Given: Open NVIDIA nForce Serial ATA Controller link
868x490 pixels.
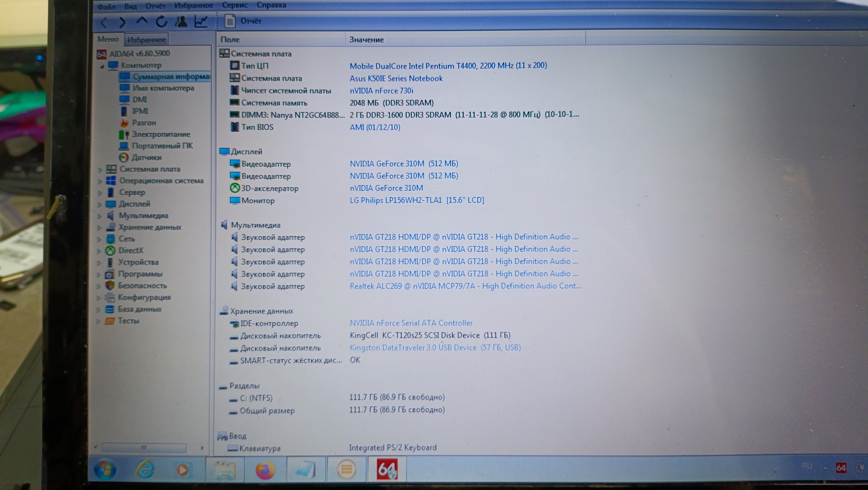Looking at the screenshot, I should point(411,323).
